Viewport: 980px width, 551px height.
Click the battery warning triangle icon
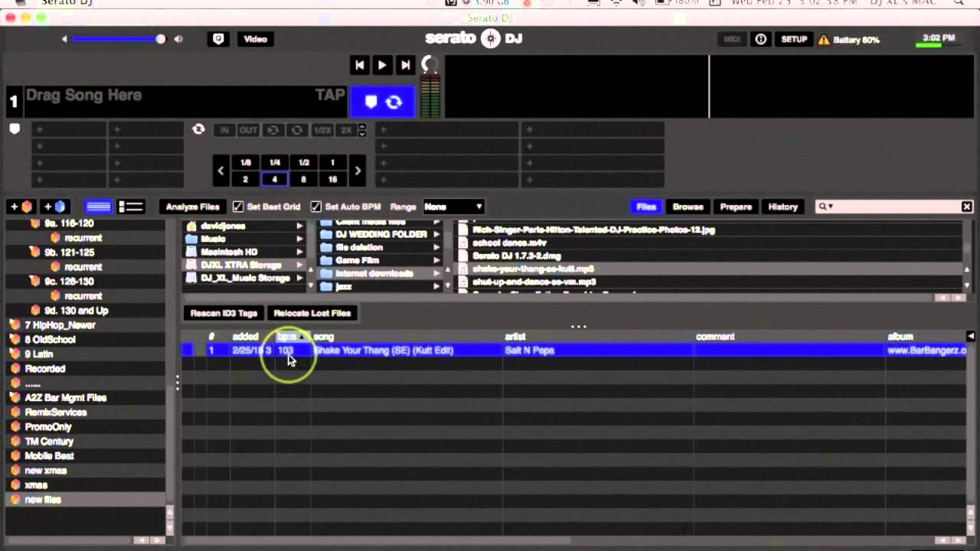tap(824, 40)
